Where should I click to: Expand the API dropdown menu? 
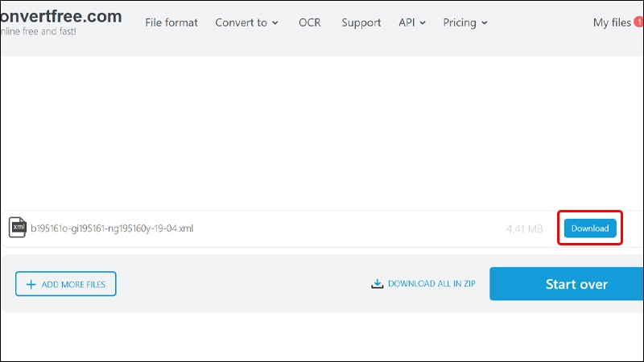pos(412,23)
